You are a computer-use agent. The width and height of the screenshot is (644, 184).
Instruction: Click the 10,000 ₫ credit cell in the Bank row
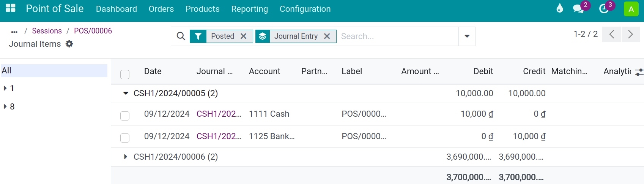click(x=529, y=136)
